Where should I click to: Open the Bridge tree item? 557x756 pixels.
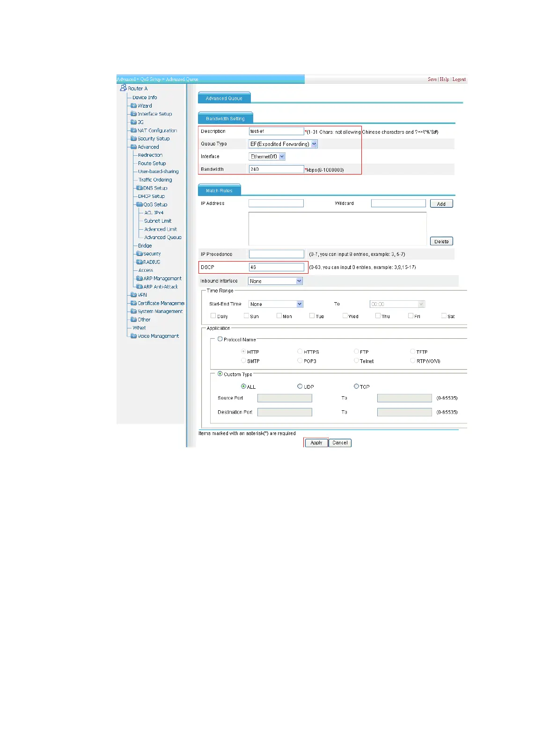[145, 246]
